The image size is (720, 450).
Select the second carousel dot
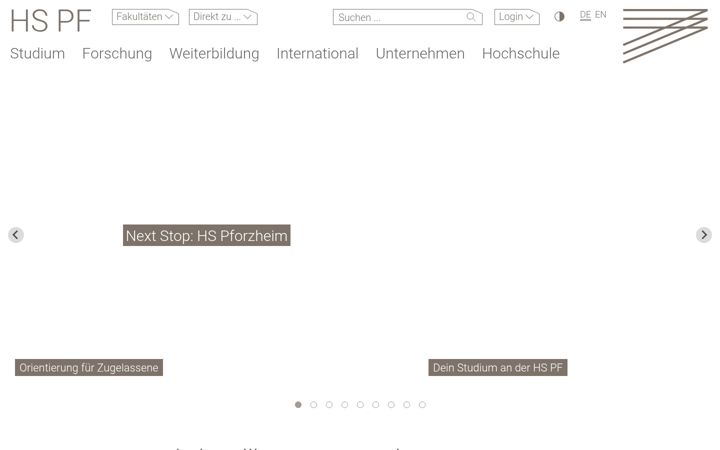314,405
